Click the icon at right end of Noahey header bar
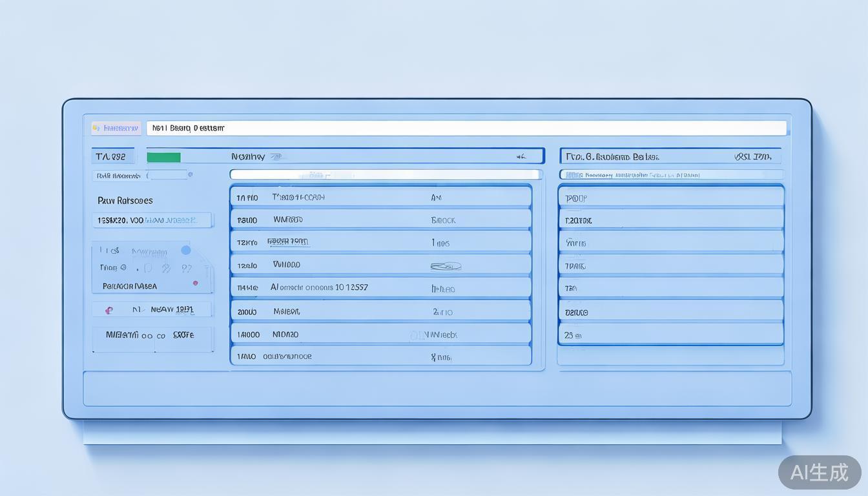This screenshot has height=496, width=868. (x=521, y=156)
